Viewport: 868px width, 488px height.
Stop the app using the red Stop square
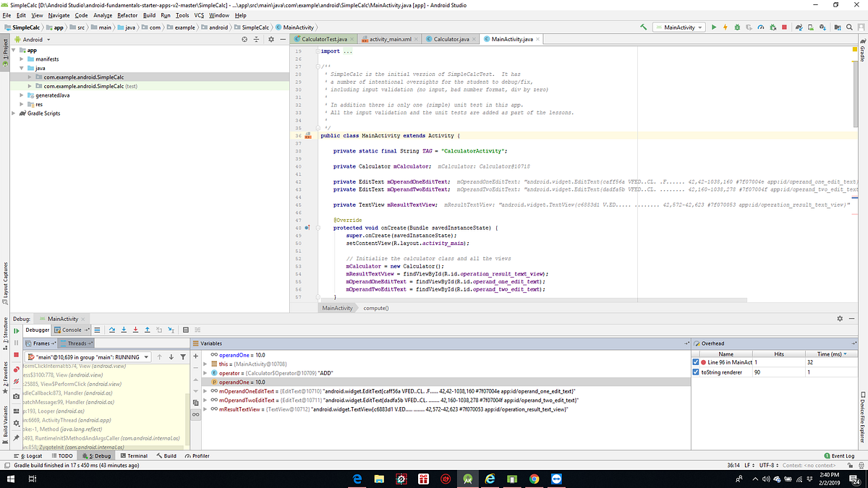pos(785,27)
